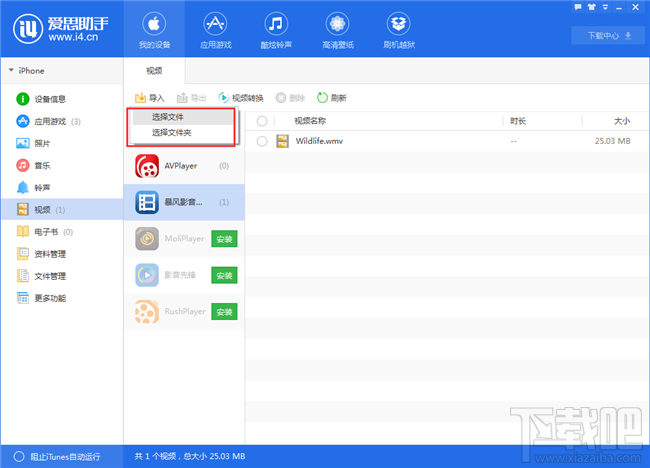Select the AVPlayer app entry
Image resolution: width=650 pixels, height=468 pixels.
184,166
